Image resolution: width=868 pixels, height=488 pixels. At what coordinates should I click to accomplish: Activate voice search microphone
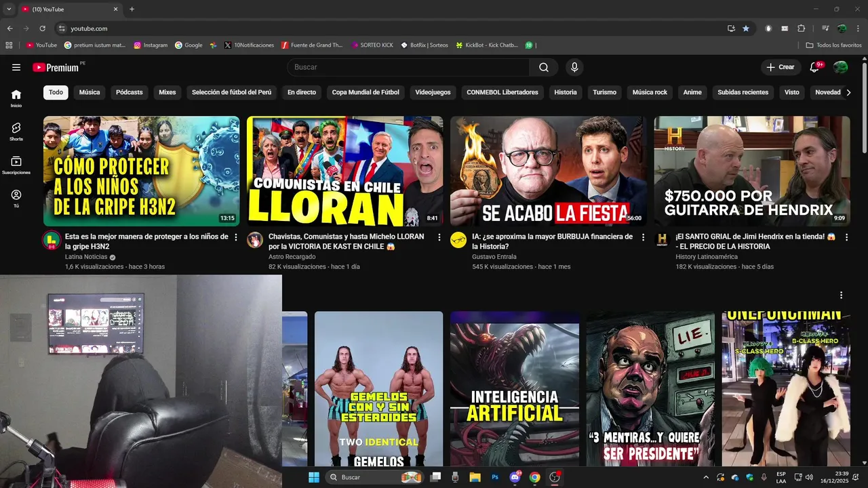574,67
